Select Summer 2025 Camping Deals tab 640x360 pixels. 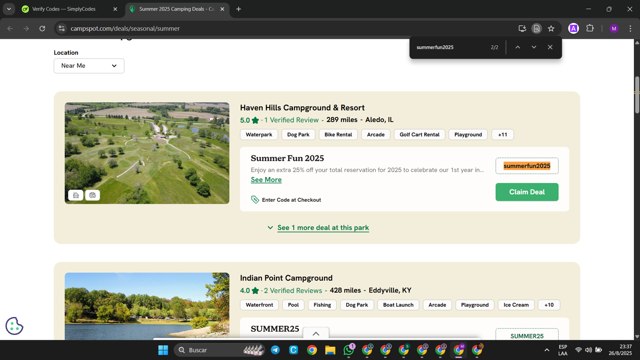pyautogui.click(x=176, y=9)
